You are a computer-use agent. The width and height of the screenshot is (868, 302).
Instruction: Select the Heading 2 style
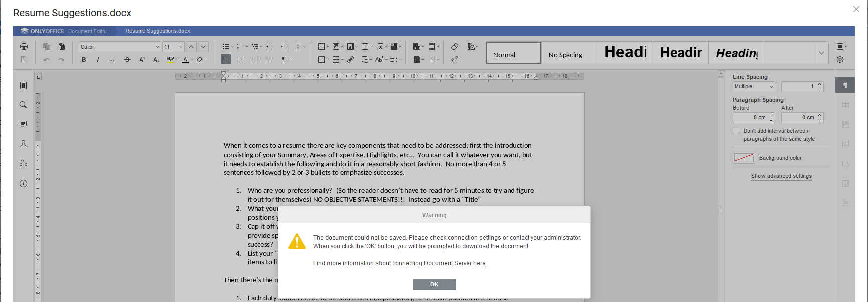click(681, 53)
